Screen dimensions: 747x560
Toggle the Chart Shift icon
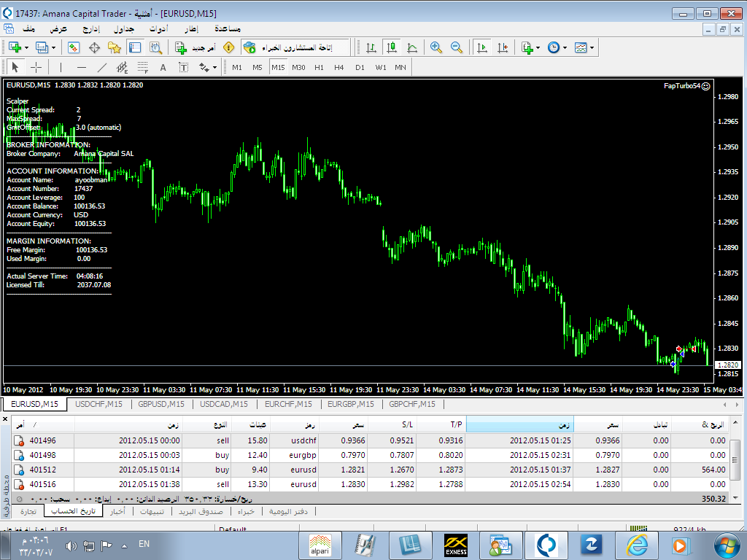tap(503, 47)
